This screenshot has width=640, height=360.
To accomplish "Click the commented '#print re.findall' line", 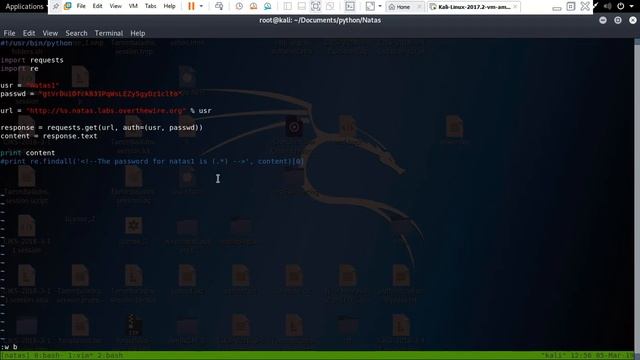I will coord(152,162).
